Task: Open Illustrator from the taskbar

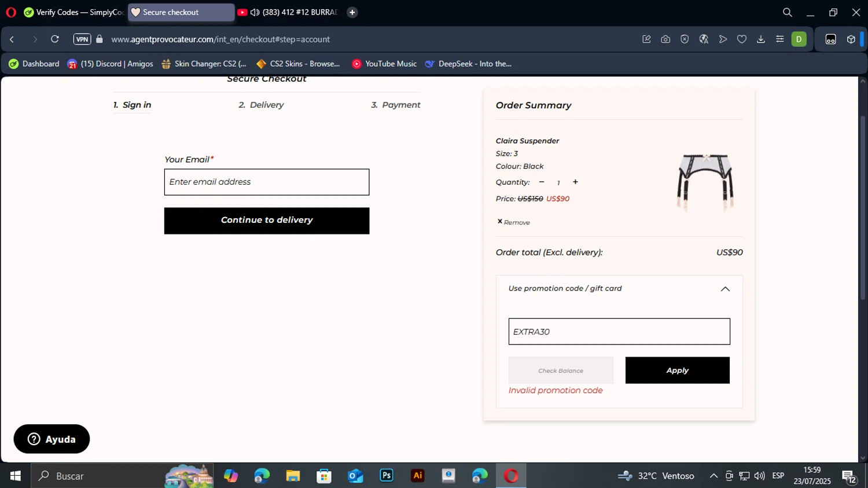Action: tap(418, 476)
